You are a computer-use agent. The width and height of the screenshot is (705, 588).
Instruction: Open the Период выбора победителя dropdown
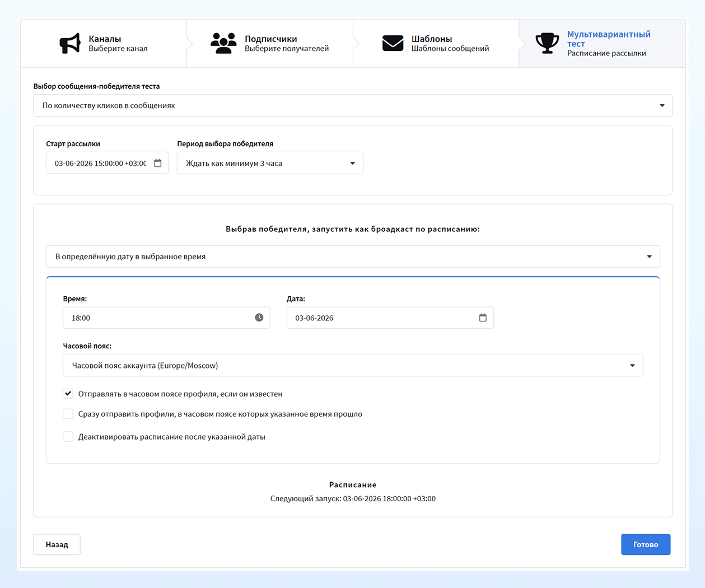click(x=270, y=163)
